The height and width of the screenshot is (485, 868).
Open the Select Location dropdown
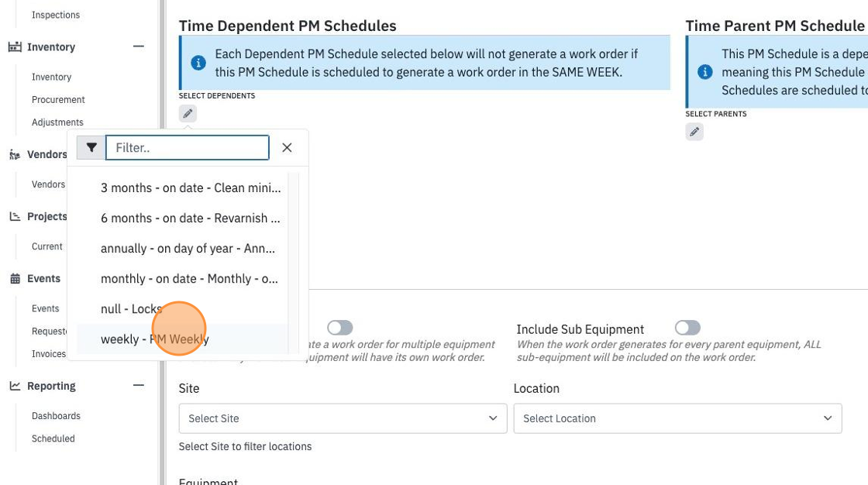(677, 418)
